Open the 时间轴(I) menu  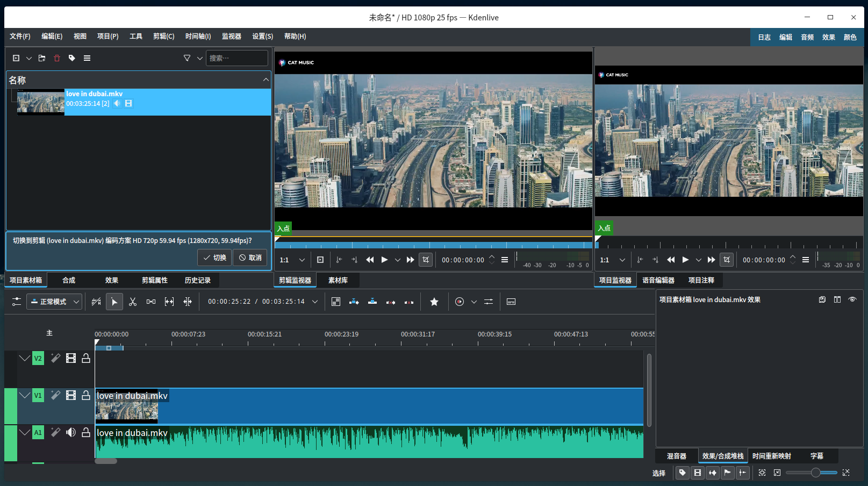pos(198,37)
